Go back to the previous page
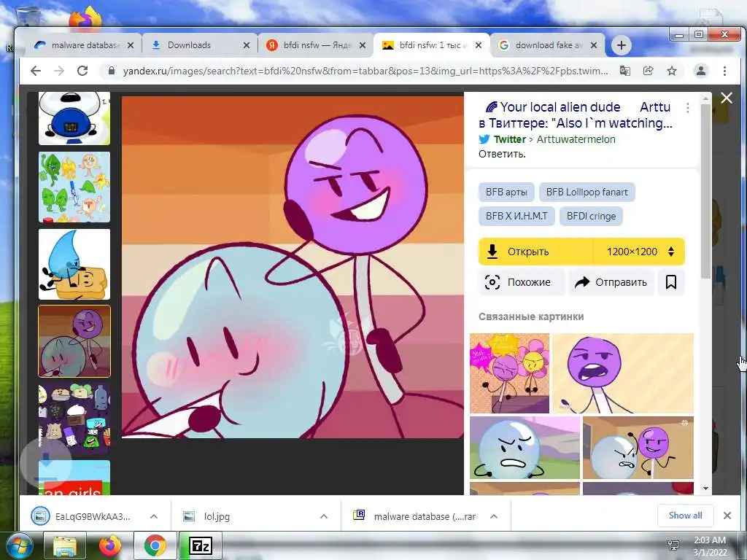 pyautogui.click(x=36, y=71)
